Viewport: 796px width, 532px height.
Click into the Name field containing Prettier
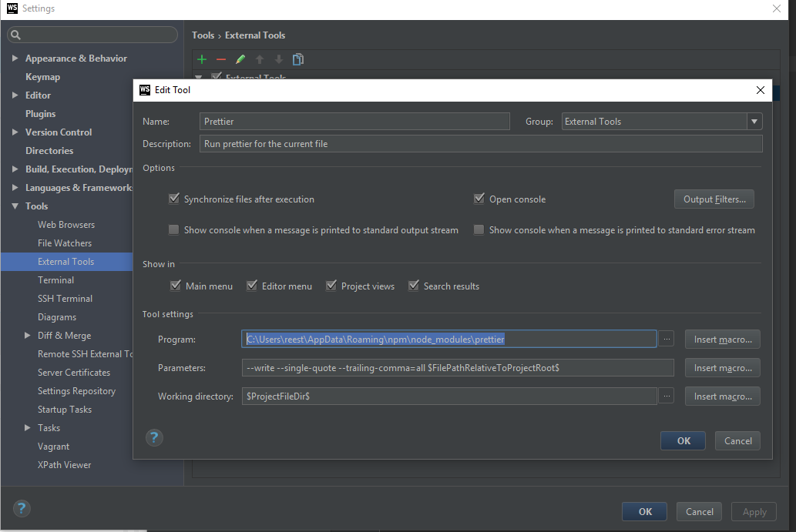[354, 122]
